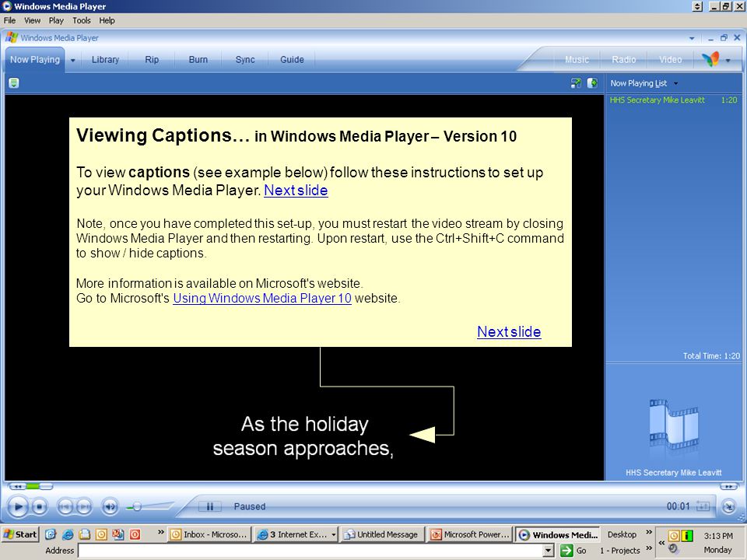Click the seek bar position thumb
The height and width of the screenshot is (560, 747).
click(x=46, y=486)
